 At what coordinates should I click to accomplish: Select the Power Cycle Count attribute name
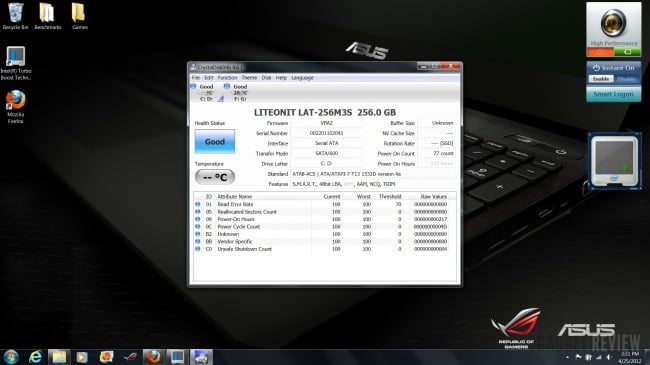[x=238, y=226]
